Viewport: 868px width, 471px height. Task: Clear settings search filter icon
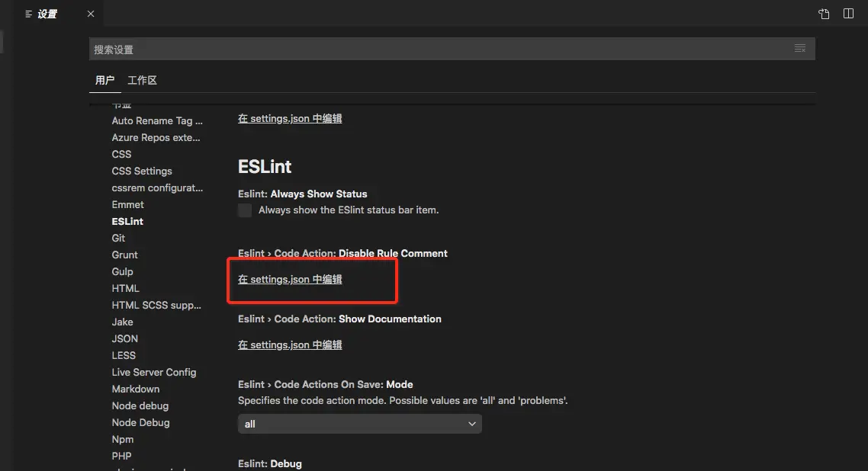pyautogui.click(x=800, y=49)
